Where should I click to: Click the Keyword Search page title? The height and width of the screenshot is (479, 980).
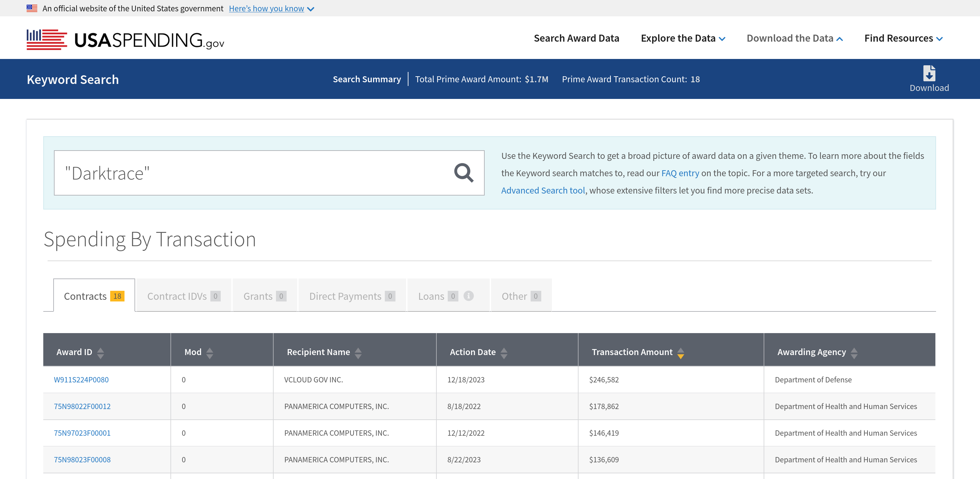(x=73, y=79)
